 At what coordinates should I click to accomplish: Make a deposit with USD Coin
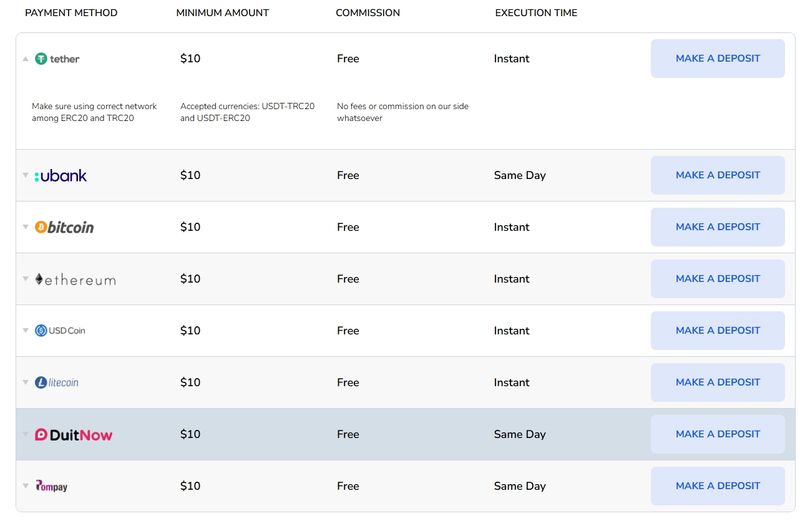click(717, 331)
